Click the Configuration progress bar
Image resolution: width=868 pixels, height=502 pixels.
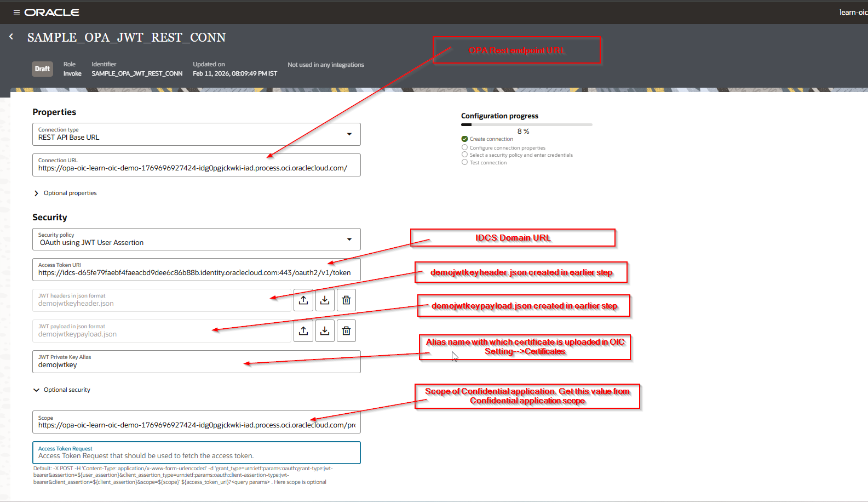tap(526, 125)
